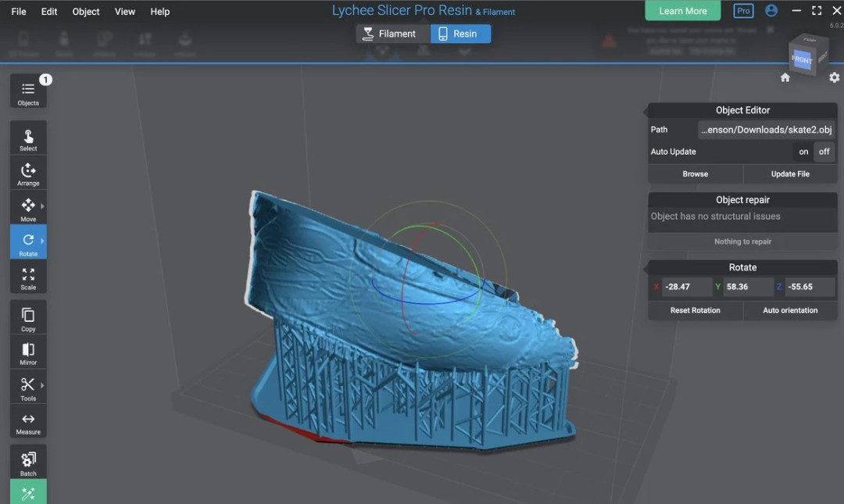844x504 pixels.
Task: Activate the Select tool
Action: coord(28,138)
